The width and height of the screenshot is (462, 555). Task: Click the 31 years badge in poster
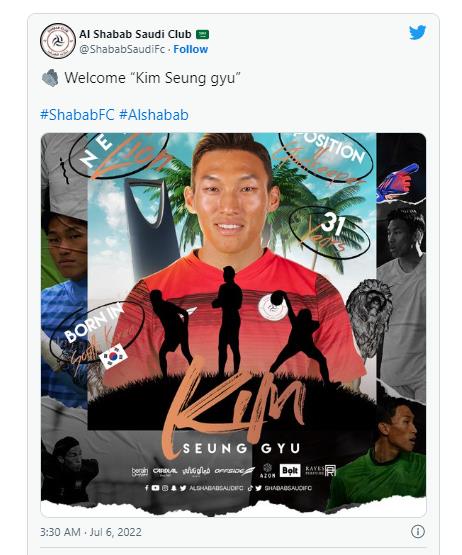tap(330, 231)
